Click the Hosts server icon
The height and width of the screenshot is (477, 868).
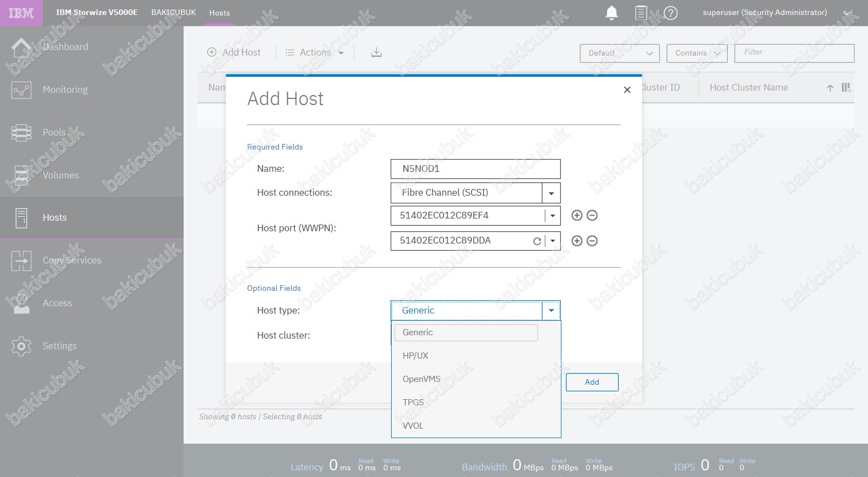[21, 218]
